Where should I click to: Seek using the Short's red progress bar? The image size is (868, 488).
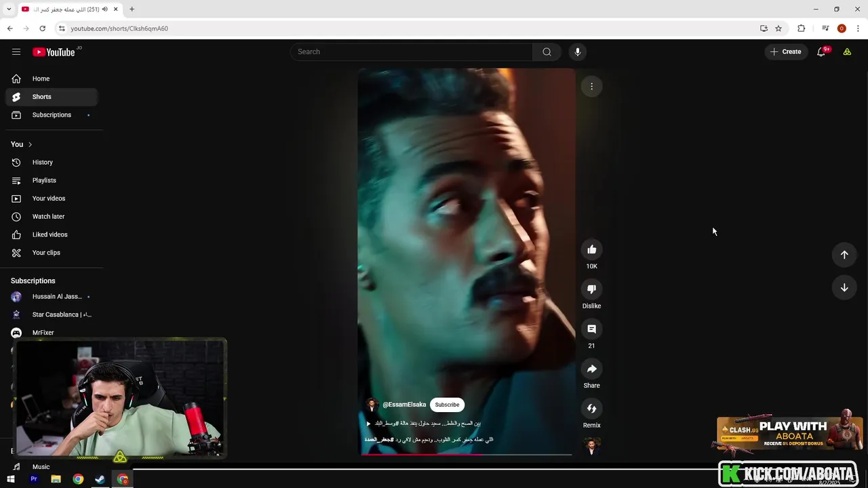click(467, 454)
